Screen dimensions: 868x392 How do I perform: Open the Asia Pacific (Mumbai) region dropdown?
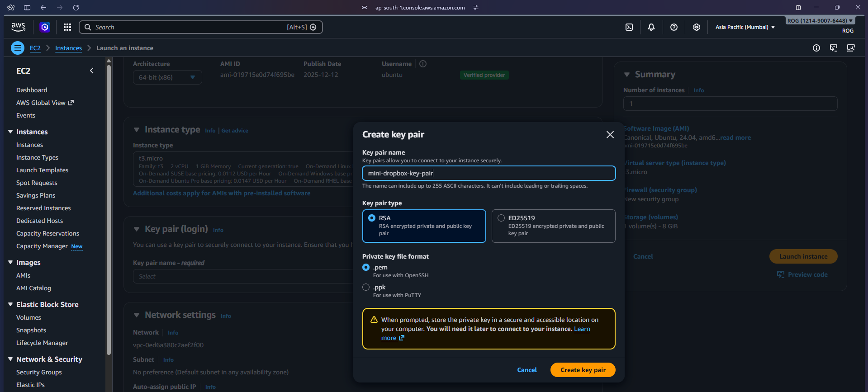(x=745, y=27)
